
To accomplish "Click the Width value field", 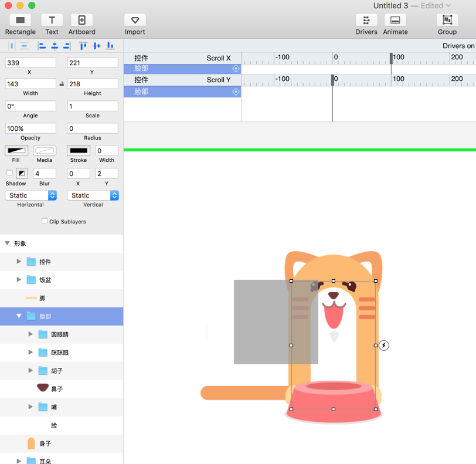I will tap(30, 84).
